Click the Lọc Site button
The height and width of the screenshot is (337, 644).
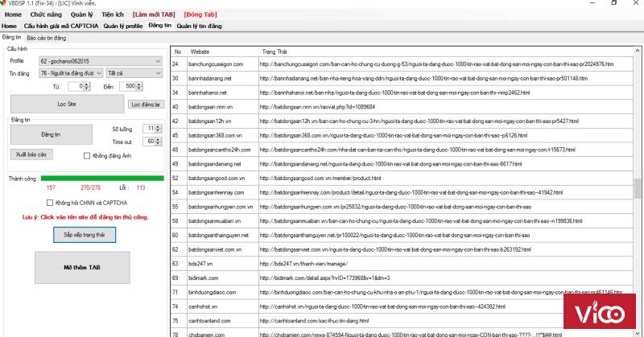67,105
